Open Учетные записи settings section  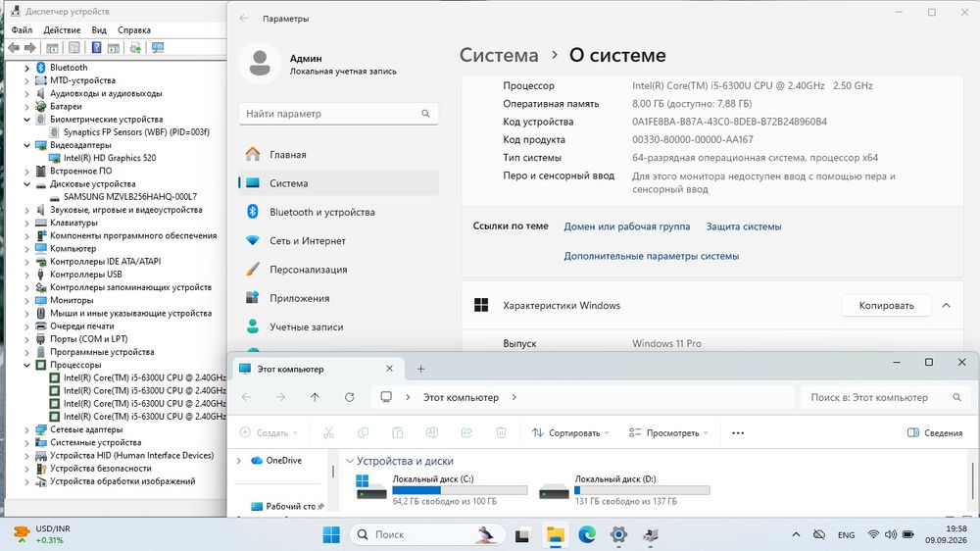[338, 326]
